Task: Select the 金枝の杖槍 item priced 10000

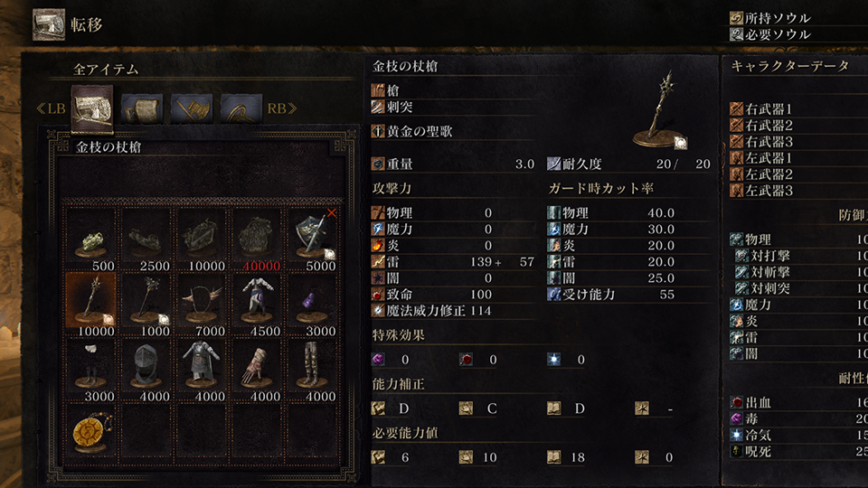Action: click(x=91, y=304)
